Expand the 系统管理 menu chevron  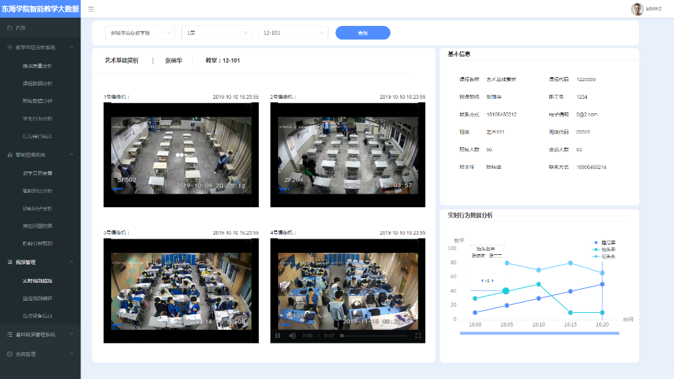(71, 354)
